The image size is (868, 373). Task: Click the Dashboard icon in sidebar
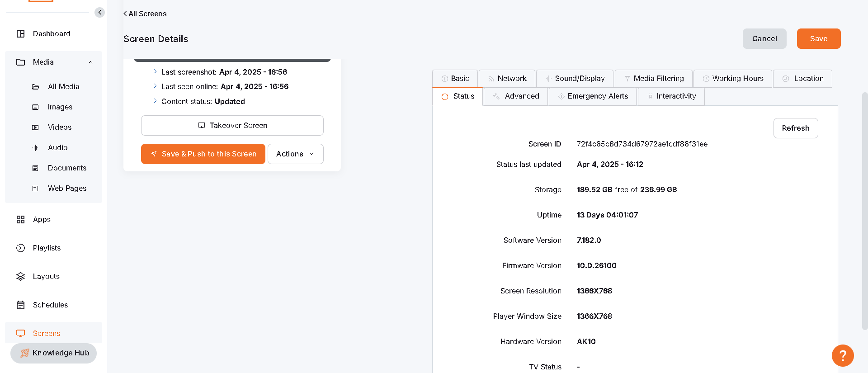pos(21,34)
